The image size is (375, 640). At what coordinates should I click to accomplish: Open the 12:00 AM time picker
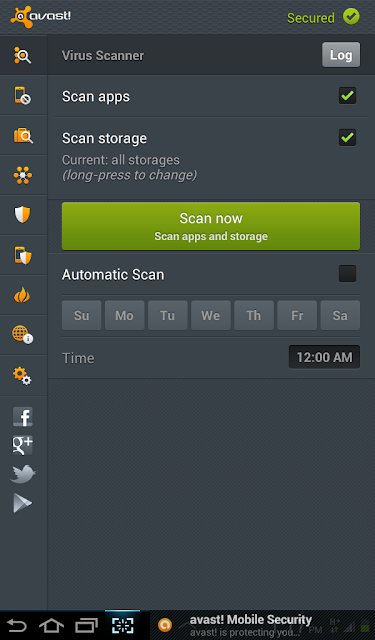coord(324,357)
